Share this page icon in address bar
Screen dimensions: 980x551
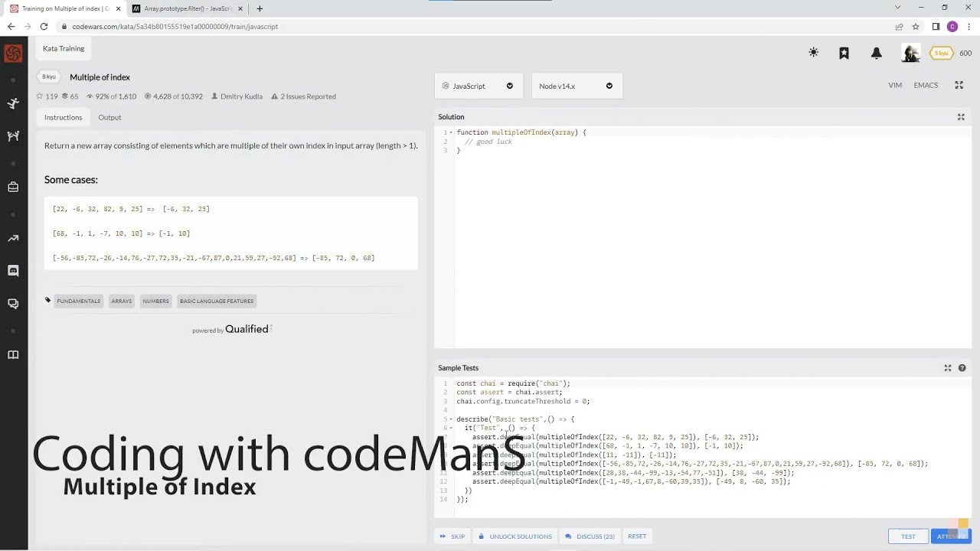(900, 26)
